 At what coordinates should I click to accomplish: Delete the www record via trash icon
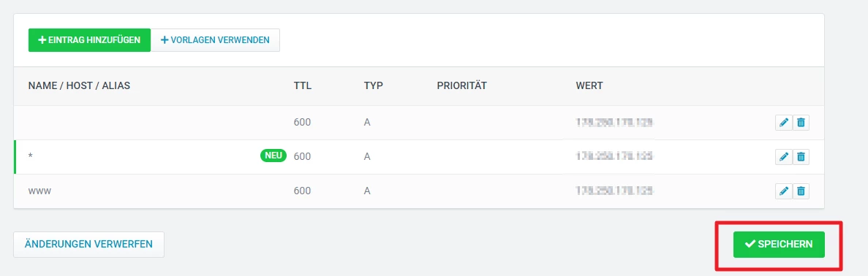pyautogui.click(x=801, y=191)
